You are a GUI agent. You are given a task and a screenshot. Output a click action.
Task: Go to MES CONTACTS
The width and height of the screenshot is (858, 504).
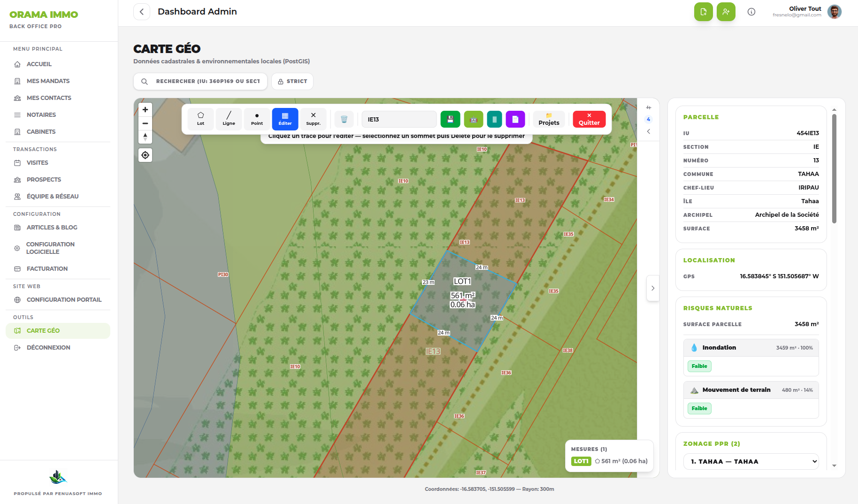point(58,98)
